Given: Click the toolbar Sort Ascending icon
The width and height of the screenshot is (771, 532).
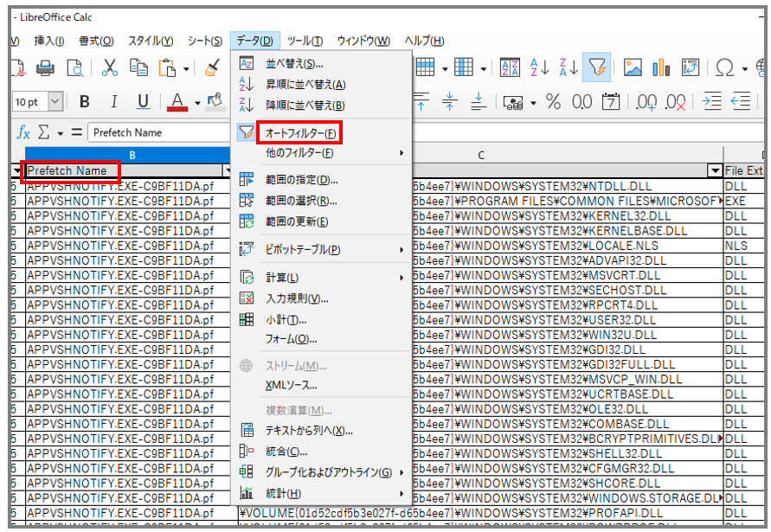Looking at the screenshot, I should point(539,67).
